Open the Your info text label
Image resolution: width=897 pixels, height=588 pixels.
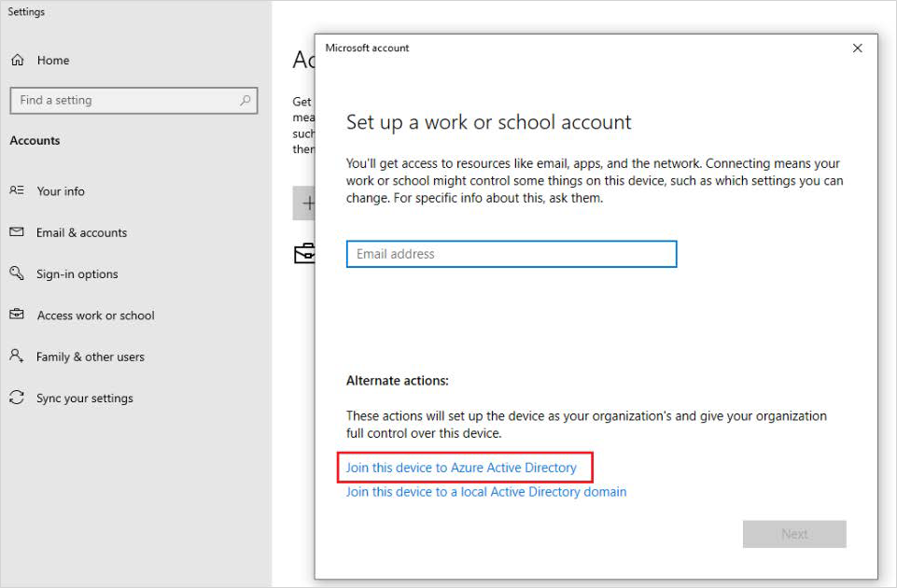61,191
